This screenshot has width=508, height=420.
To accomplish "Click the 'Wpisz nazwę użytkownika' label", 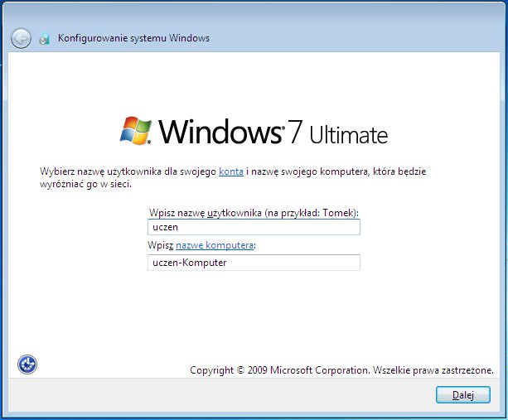I will point(254,213).
